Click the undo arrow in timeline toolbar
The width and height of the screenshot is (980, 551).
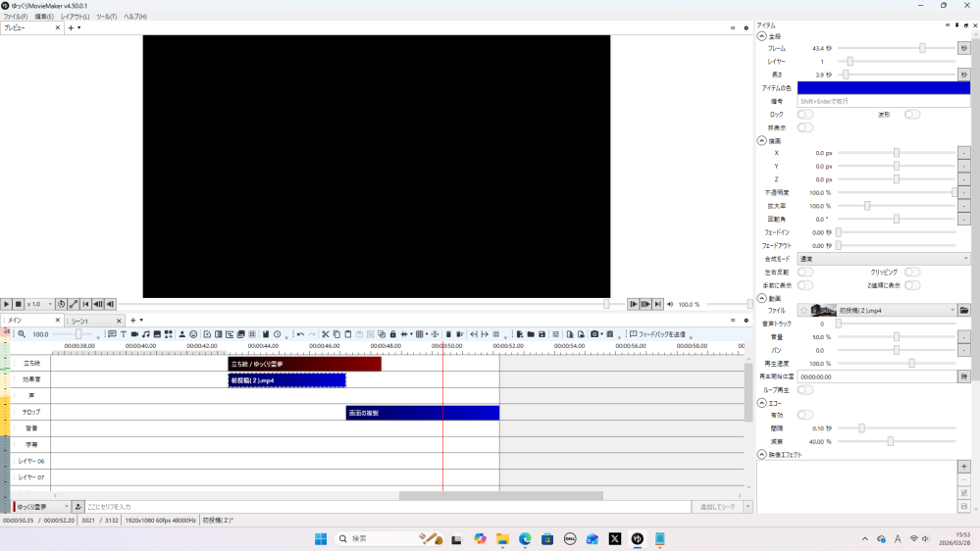click(300, 334)
